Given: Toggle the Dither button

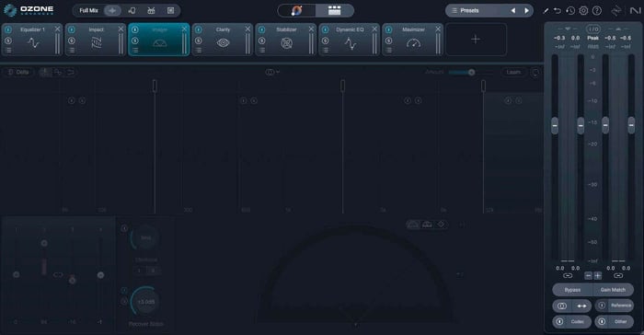Looking at the screenshot, I should tap(615, 321).
